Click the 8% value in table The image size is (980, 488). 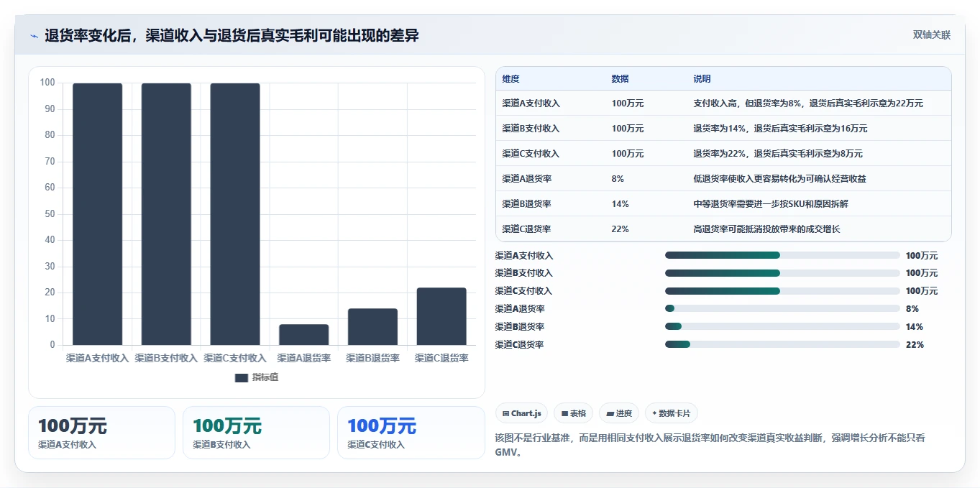tap(618, 179)
